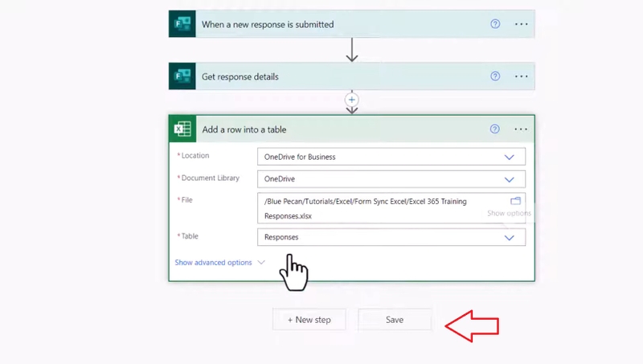The image size is (643, 364).
Task: Show advanced options
Action: [219, 262]
